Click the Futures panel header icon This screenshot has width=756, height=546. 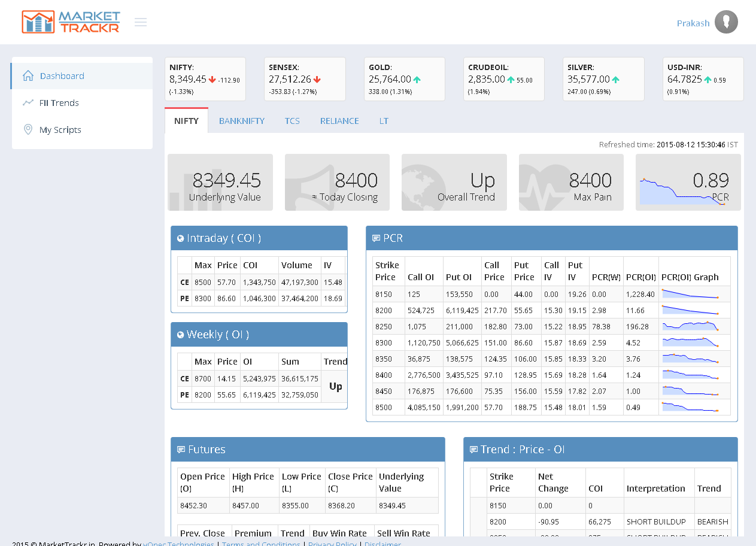click(181, 450)
